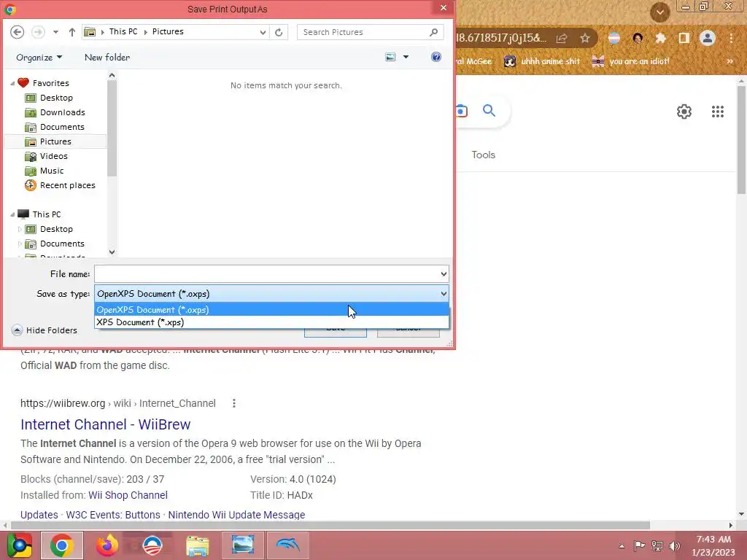747x560 pixels.
Task: Select Documents under Favorites
Action: 62,127
